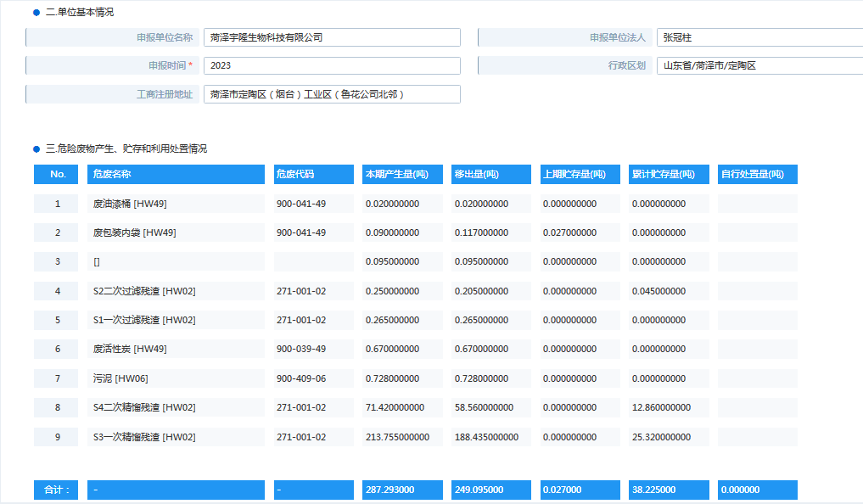Click the 自行处置量(吨) column header
The height and width of the screenshot is (504, 863).
tap(757, 174)
